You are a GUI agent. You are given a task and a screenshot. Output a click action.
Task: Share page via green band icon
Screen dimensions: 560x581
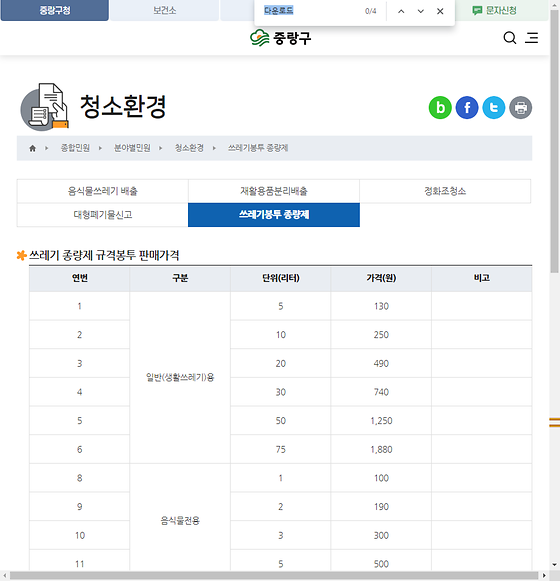tap(440, 108)
